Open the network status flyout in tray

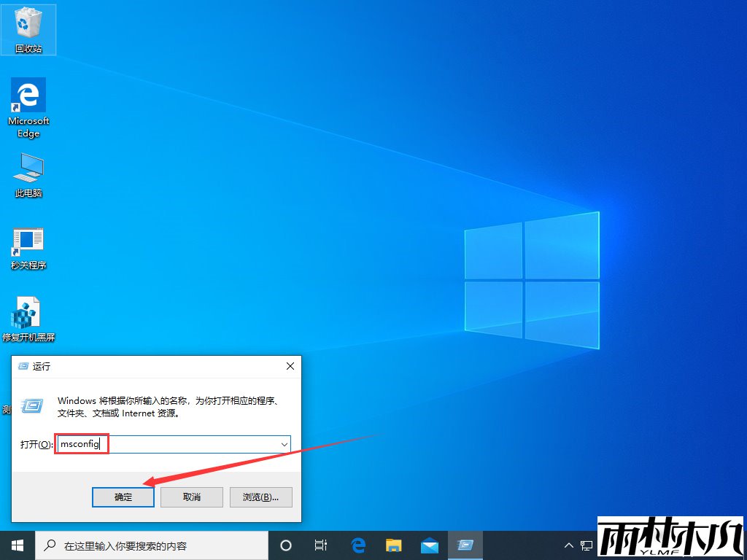(586, 545)
